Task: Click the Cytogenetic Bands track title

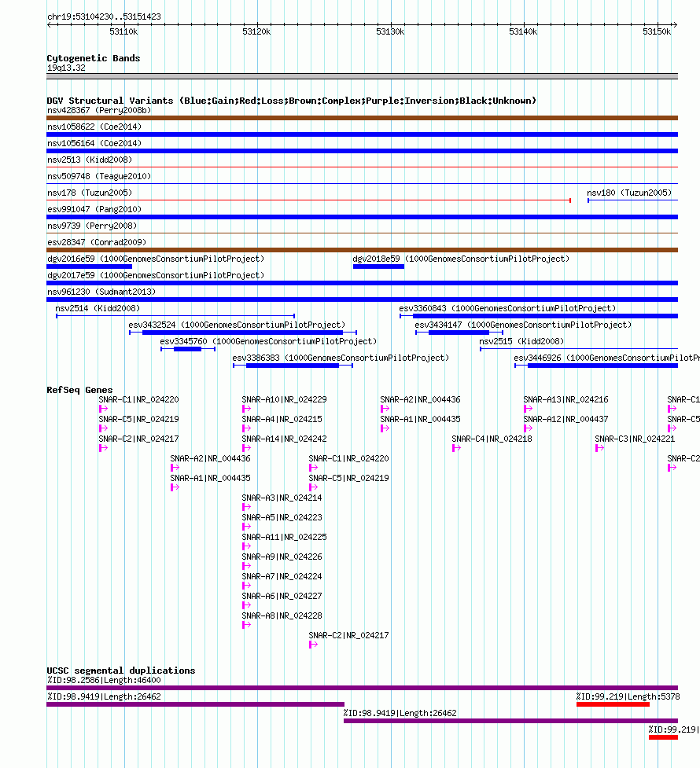Action: (93, 58)
